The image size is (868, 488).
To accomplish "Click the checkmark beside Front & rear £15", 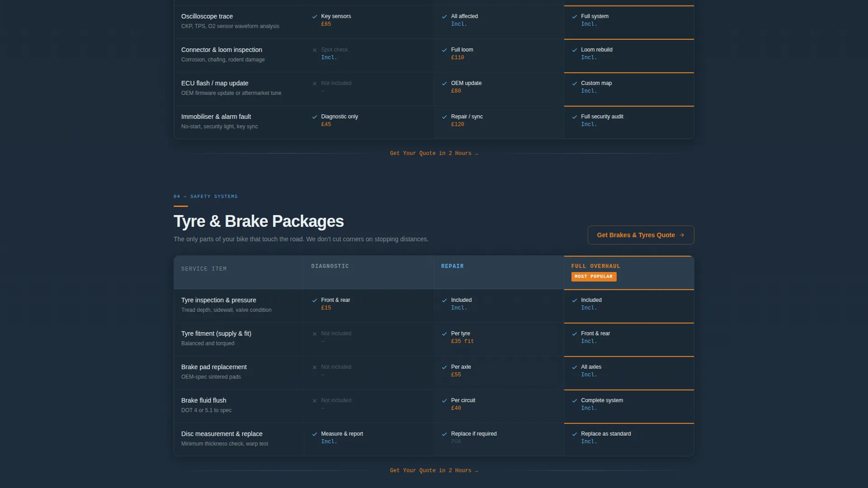I will (x=315, y=300).
